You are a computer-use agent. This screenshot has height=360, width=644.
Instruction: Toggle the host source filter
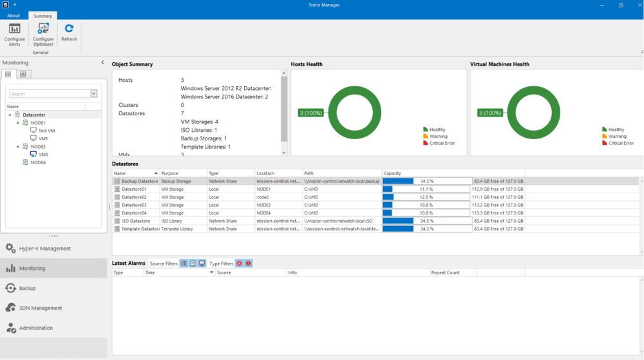[193, 263]
